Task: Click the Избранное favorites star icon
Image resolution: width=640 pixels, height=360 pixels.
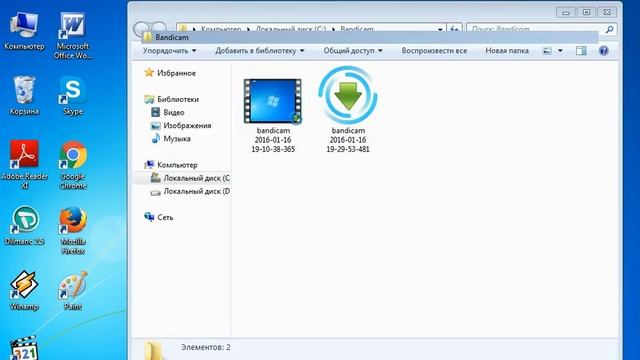Action: pos(149,73)
